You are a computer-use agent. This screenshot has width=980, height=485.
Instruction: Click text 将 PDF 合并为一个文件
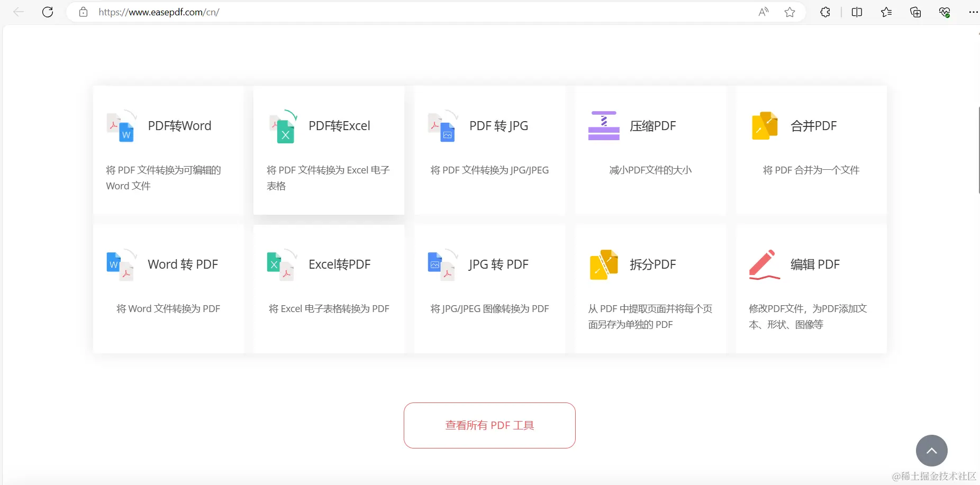811,170
